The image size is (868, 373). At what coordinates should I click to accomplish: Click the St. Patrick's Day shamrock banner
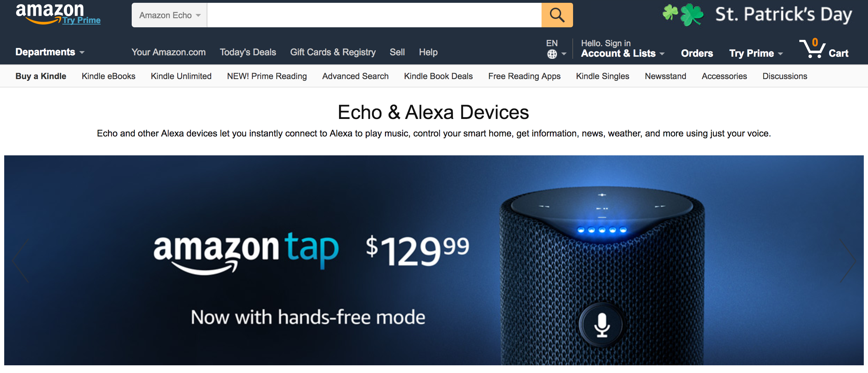tap(757, 15)
